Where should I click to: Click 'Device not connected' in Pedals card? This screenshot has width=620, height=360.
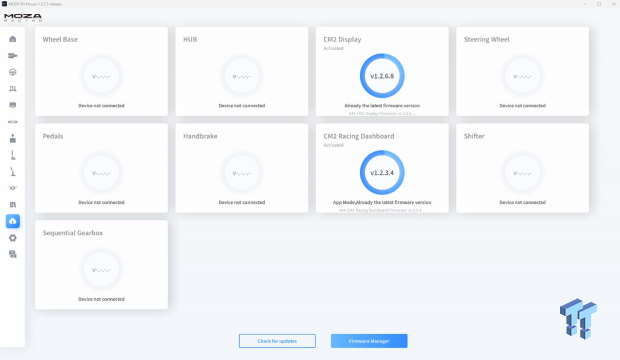tap(101, 202)
